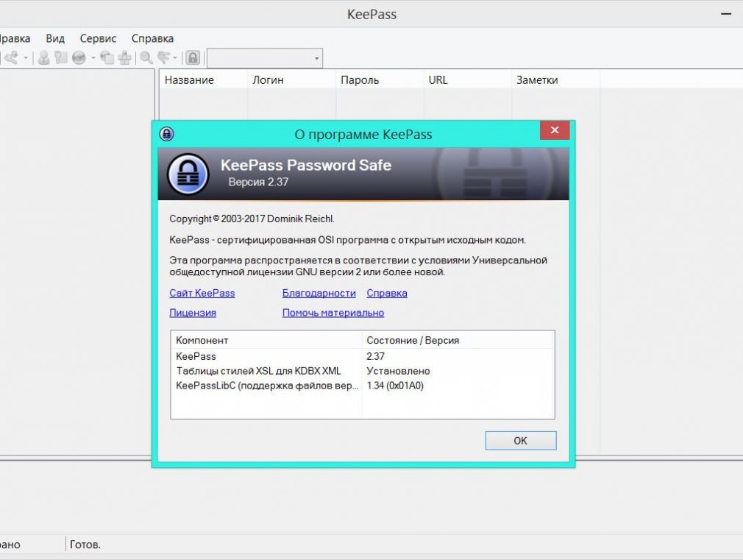Click the small lock icon in dialog title bar
Viewport: 743px width, 560px height.
pos(167,134)
